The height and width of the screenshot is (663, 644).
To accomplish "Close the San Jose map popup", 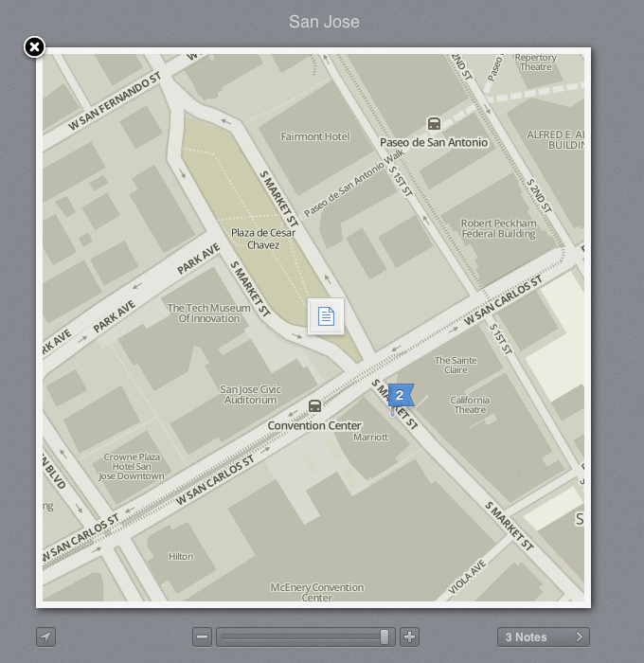I will (x=34, y=47).
